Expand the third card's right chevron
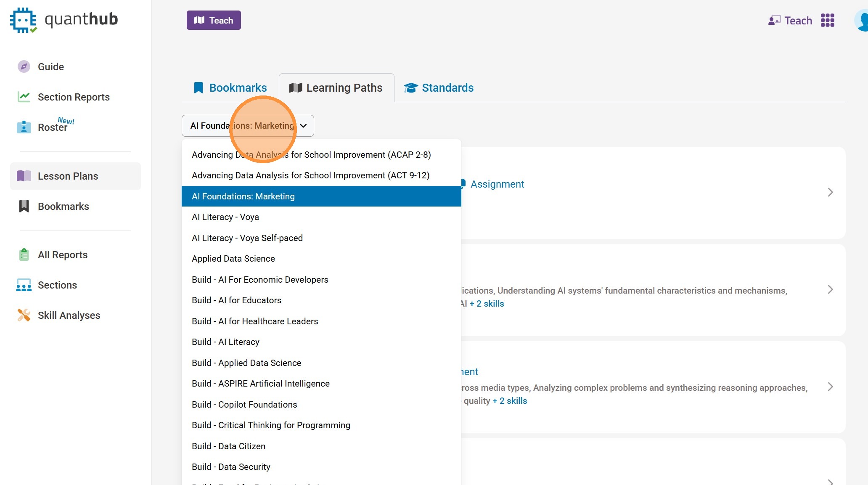The height and width of the screenshot is (485, 868). tap(830, 387)
